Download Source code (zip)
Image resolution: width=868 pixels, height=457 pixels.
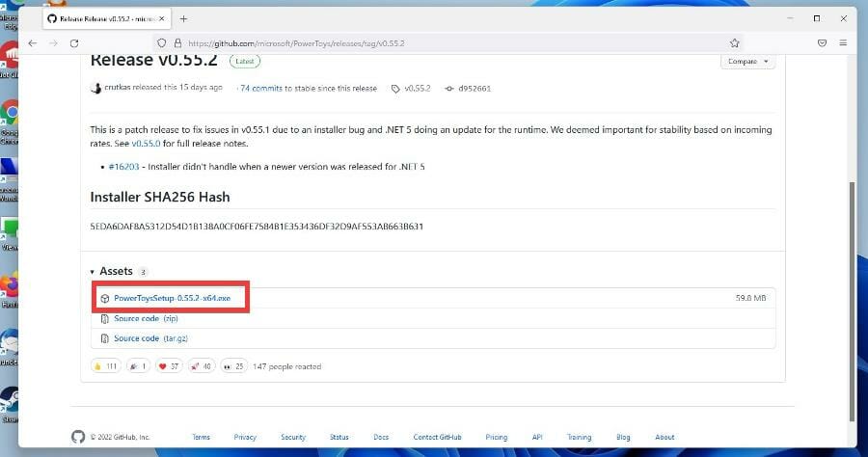(x=147, y=319)
